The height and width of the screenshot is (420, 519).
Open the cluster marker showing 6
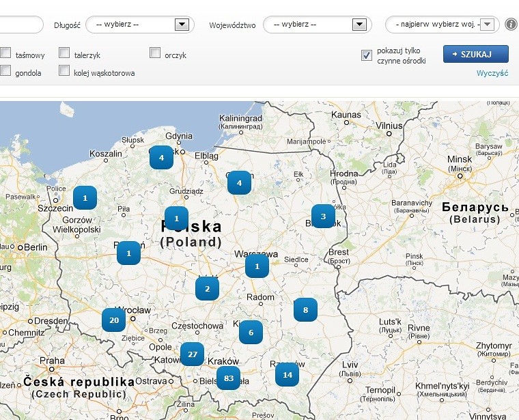251,332
